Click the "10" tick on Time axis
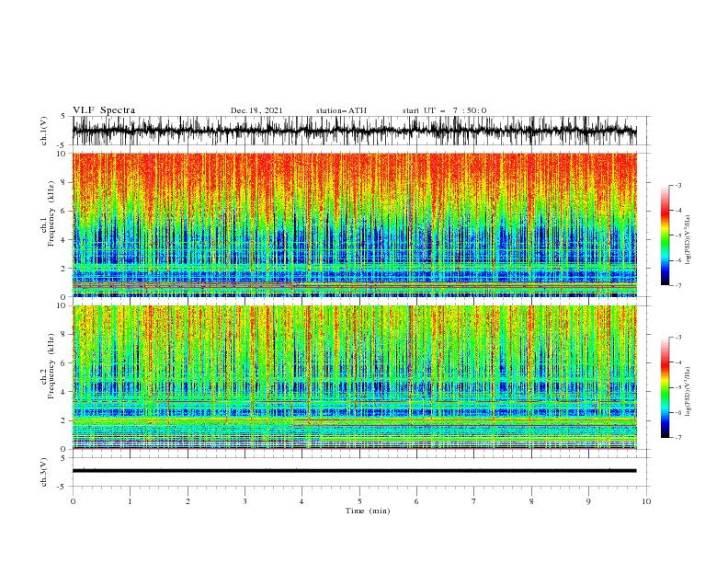 (x=646, y=501)
